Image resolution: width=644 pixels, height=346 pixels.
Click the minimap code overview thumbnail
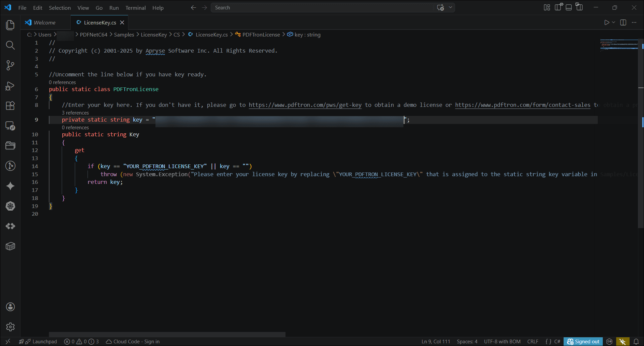pyautogui.click(x=619, y=45)
